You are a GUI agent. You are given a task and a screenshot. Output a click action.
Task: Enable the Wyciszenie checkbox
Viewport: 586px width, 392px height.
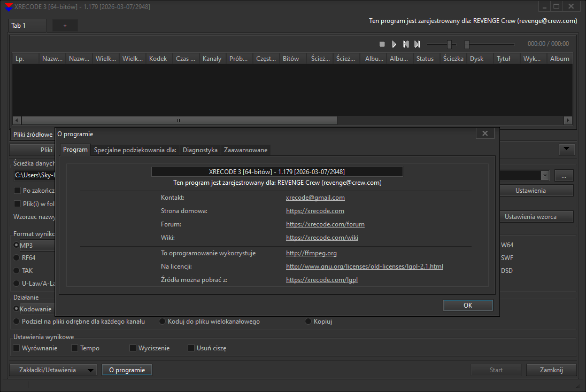coord(133,348)
